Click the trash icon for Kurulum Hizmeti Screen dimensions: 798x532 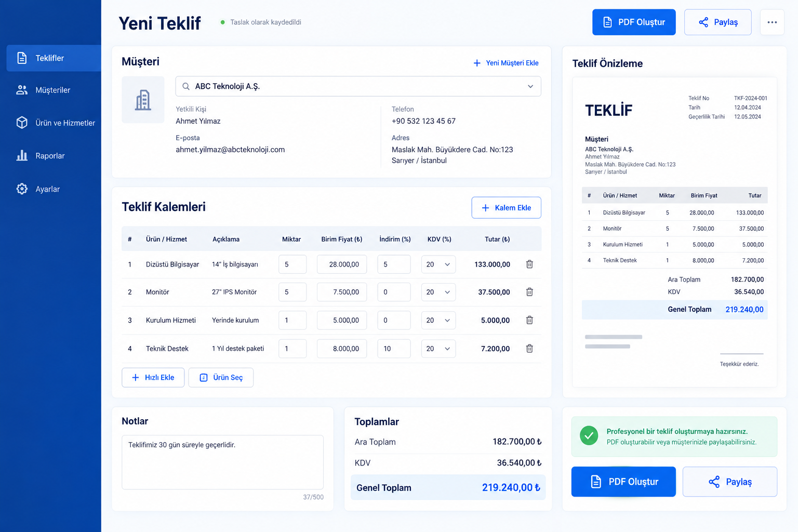(529, 320)
